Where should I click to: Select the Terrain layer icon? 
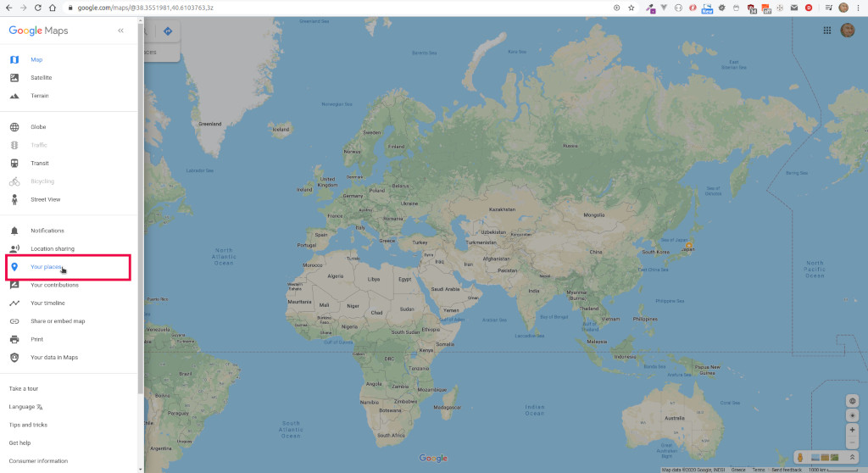click(x=14, y=96)
